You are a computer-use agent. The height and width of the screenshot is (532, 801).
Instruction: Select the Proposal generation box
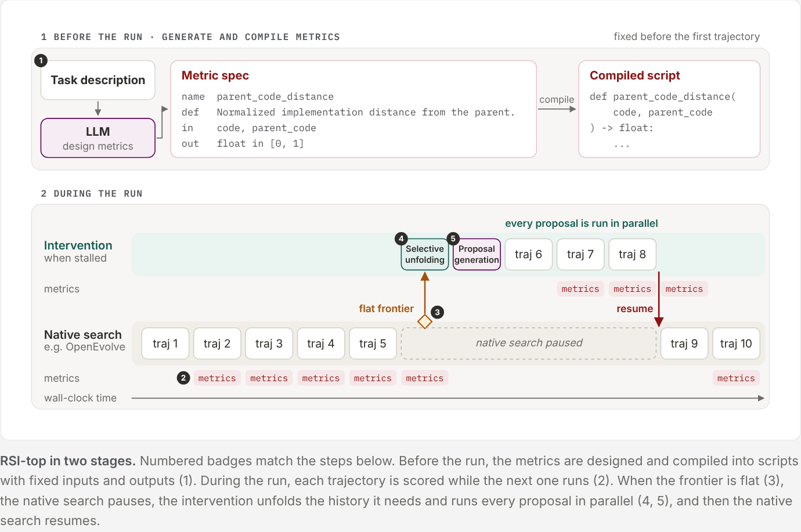pos(477,254)
